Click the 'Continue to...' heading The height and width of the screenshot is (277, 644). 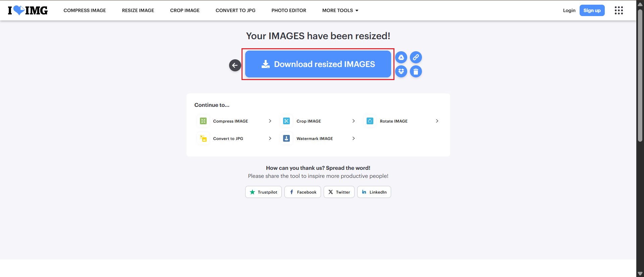pyautogui.click(x=212, y=105)
